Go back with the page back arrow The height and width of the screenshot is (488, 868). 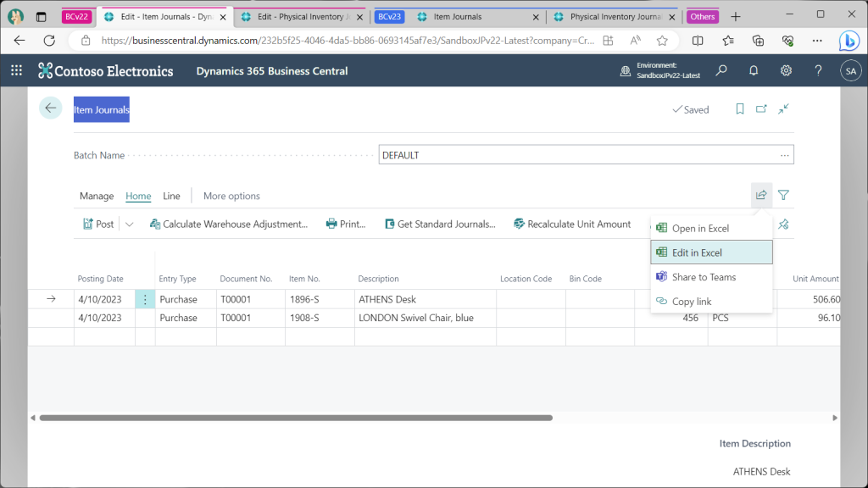click(x=50, y=108)
